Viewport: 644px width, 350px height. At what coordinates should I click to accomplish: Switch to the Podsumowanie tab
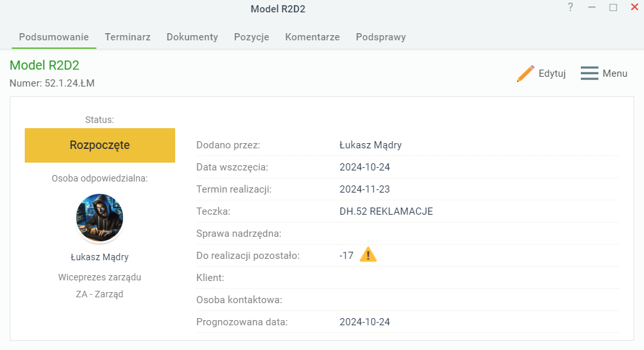(x=54, y=37)
